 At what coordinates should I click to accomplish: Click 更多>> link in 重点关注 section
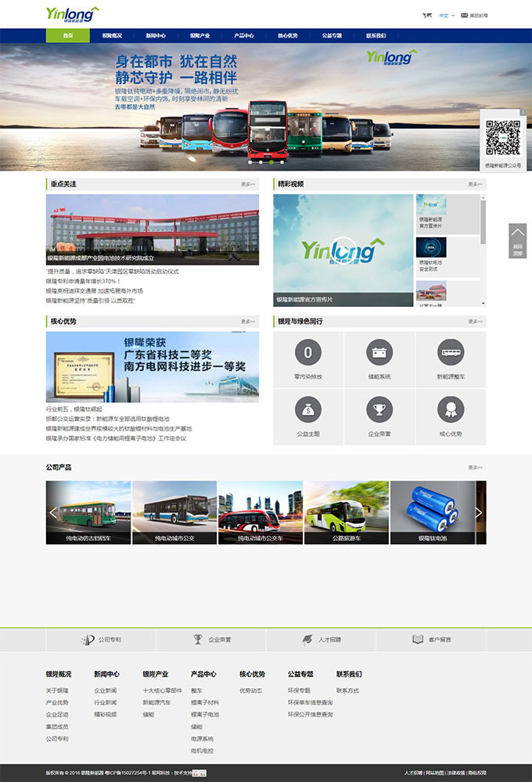click(x=248, y=185)
